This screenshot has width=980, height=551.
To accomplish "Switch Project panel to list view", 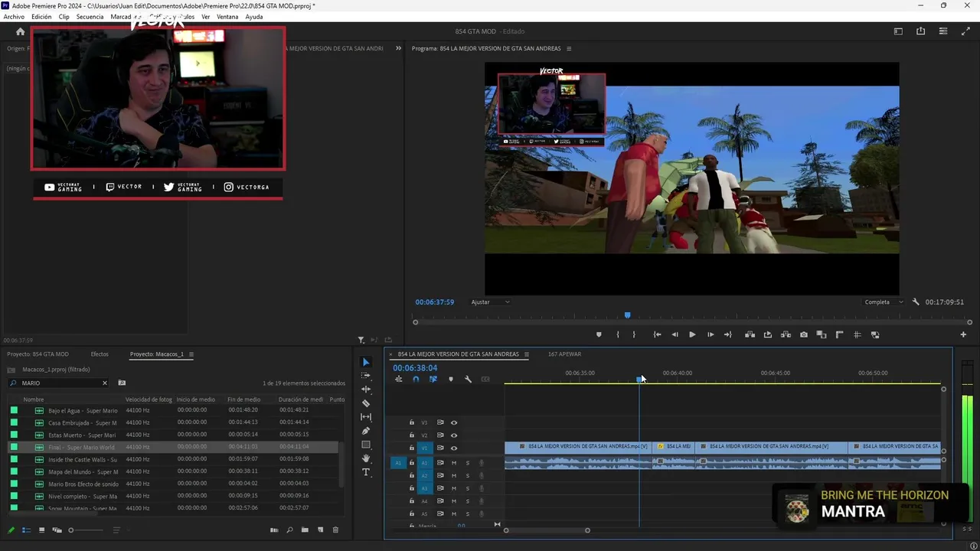I will point(26,530).
